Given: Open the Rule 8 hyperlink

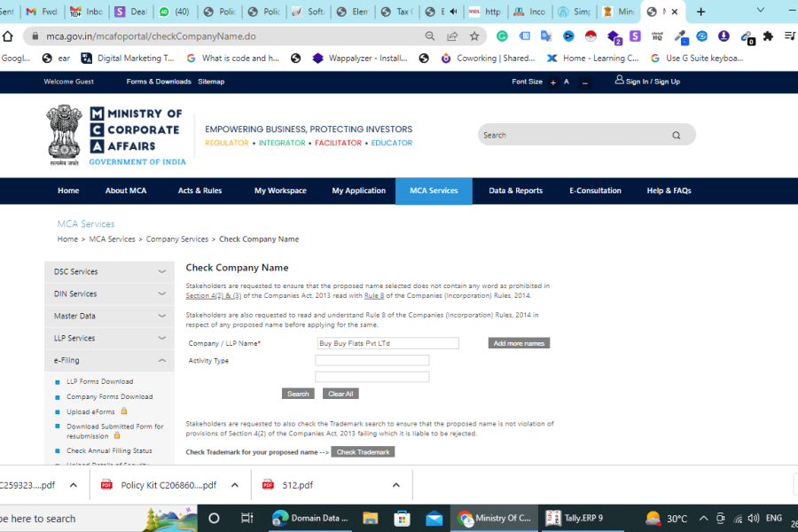Looking at the screenshot, I should [374, 296].
